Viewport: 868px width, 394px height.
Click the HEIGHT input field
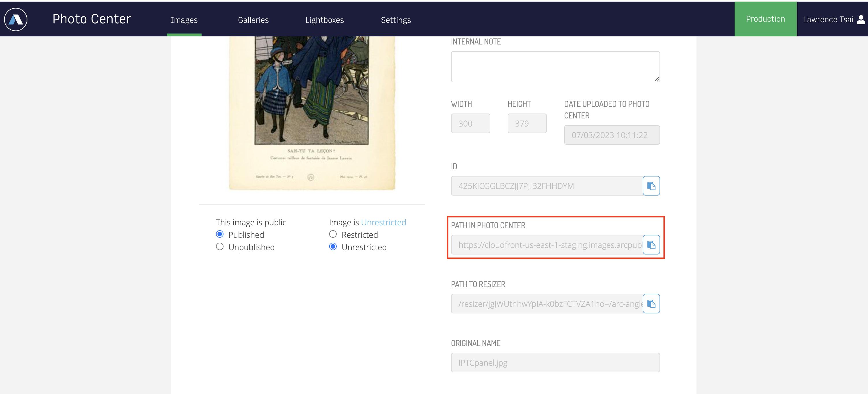(x=527, y=123)
